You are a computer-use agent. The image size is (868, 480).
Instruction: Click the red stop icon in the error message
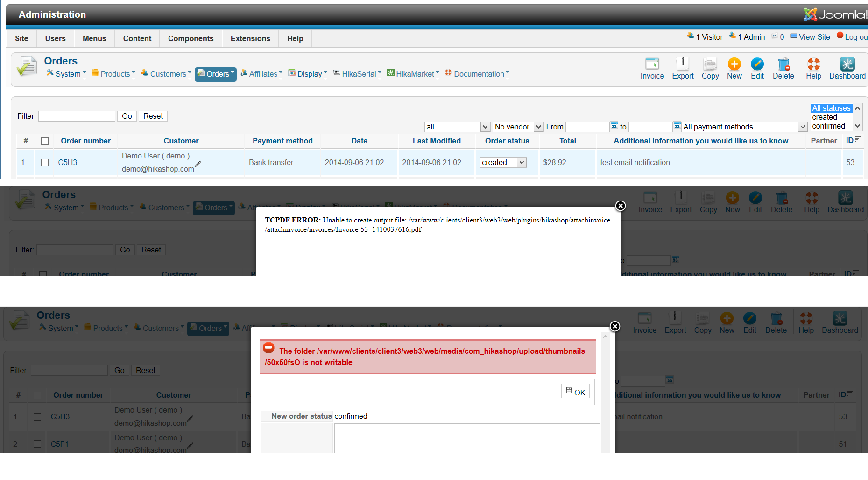[268, 348]
